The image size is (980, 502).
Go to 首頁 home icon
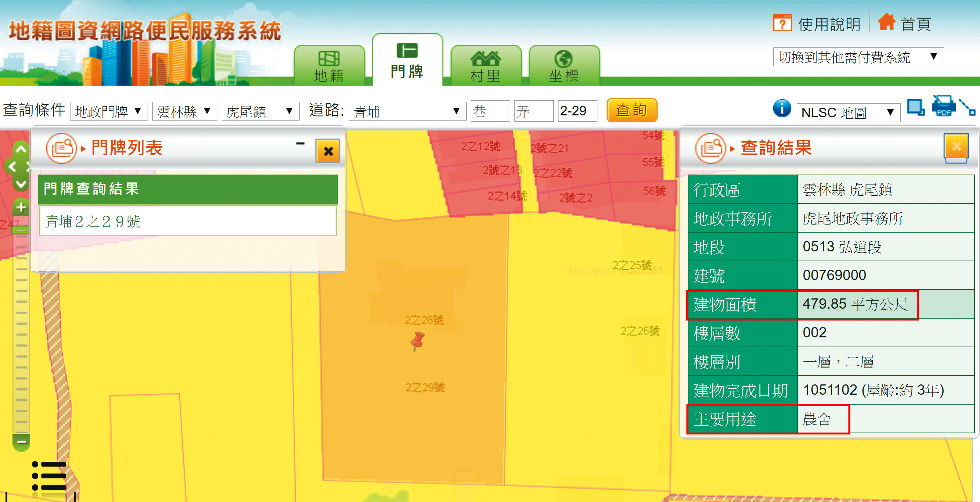click(x=886, y=22)
